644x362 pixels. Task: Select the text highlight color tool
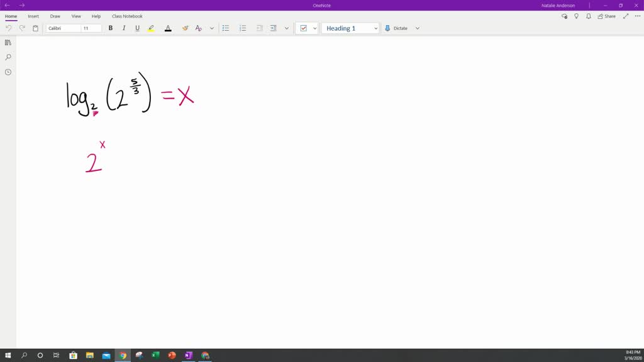(150, 28)
